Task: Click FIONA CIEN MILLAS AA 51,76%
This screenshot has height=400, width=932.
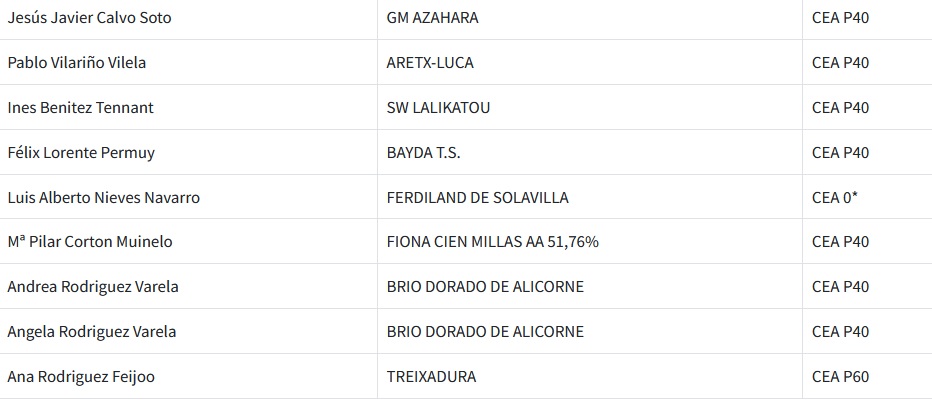Action: [492, 242]
